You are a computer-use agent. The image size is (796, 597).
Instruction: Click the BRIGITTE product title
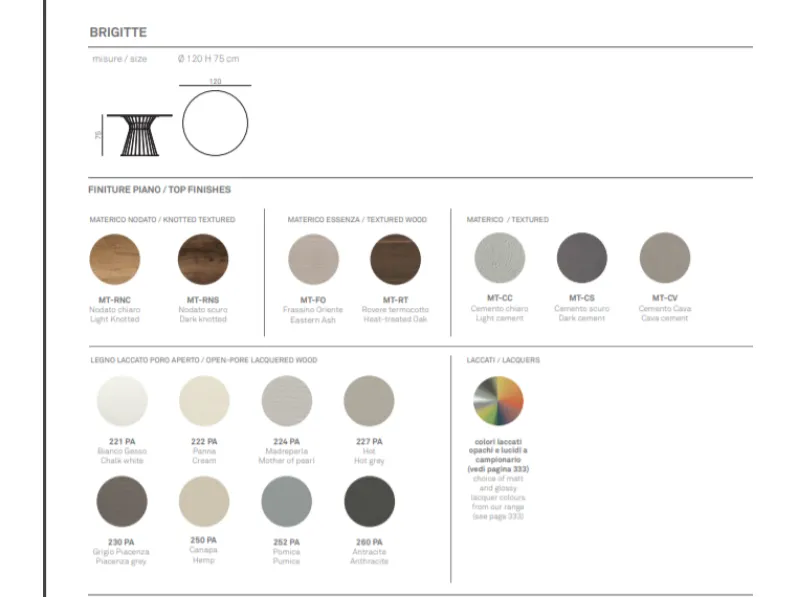[x=118, y=32]
